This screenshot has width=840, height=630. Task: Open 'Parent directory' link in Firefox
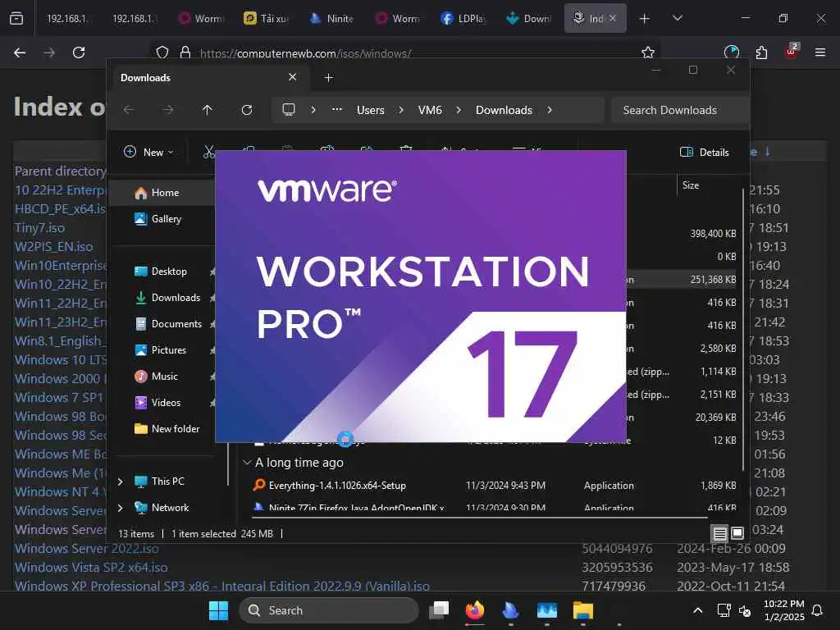click(x=60, y=171)
